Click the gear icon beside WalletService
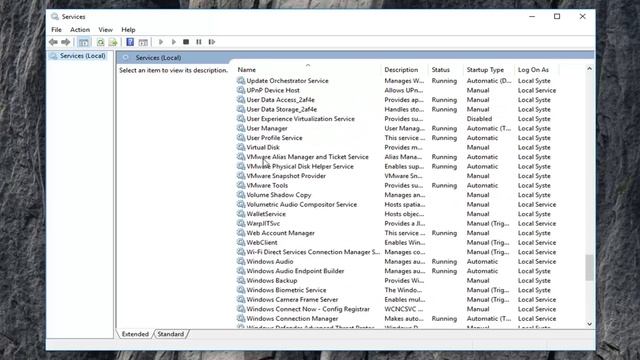The image size is (640, 360). tap(241, 214)
